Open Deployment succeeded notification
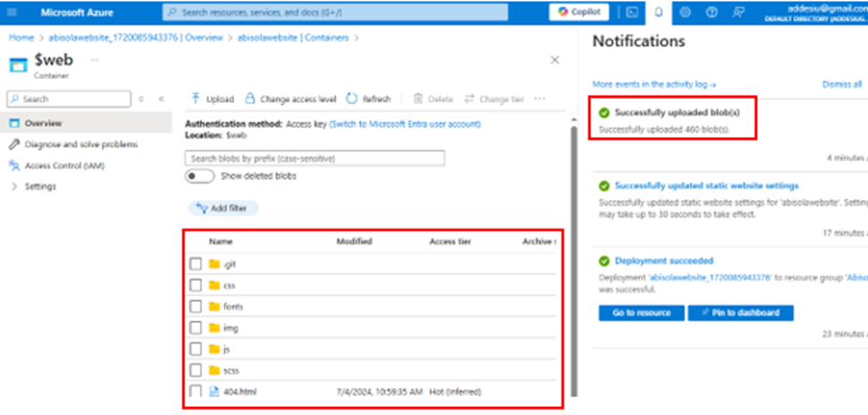Image resolution: width=868 pixels, height=415 pixels. pyautogui.click(x=664, y=261)
